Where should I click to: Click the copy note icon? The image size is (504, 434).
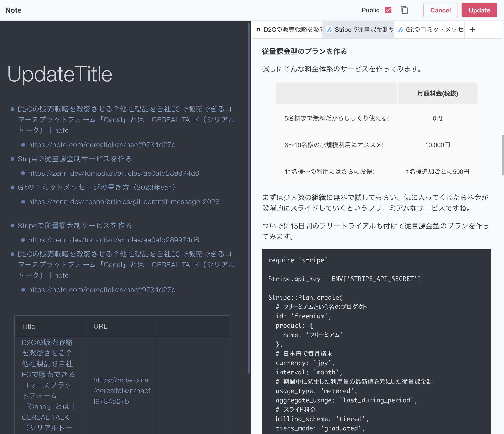(404, 10)
